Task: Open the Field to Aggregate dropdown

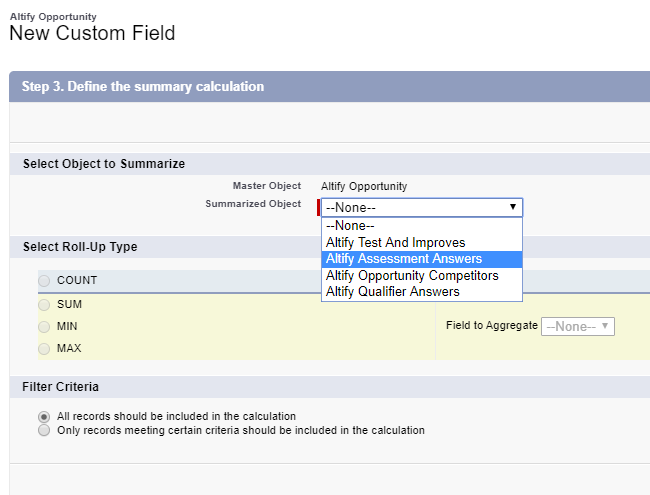Action: 578,326
